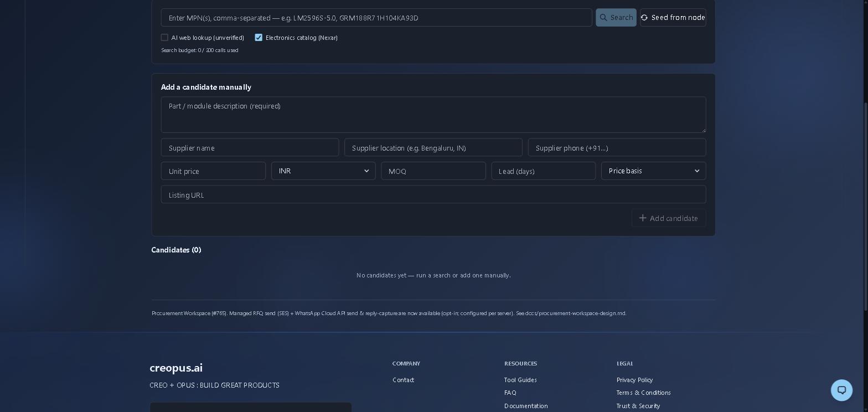This screenshot has height=412, width=868.
Task: Open the Trust & Security link
Action: pos(638,406)
